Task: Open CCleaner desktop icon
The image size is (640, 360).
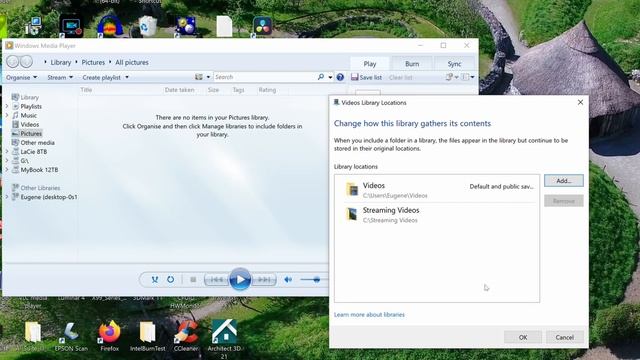Action: point(186,336)
